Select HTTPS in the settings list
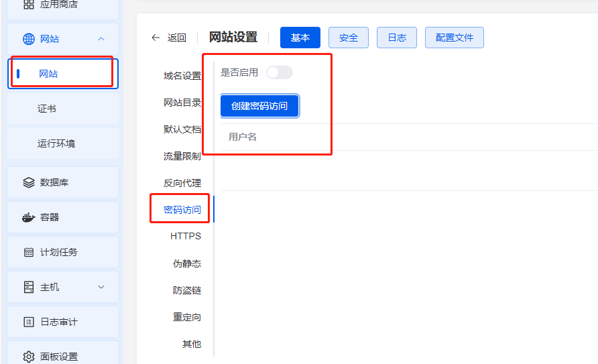The width and height of the screenshot is (598, 364). click(186, 236)
